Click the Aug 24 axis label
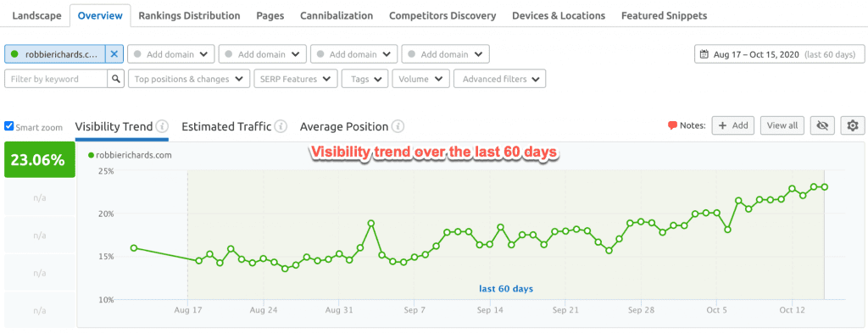The height and width of the screenshot is (333, 868). 263,311
